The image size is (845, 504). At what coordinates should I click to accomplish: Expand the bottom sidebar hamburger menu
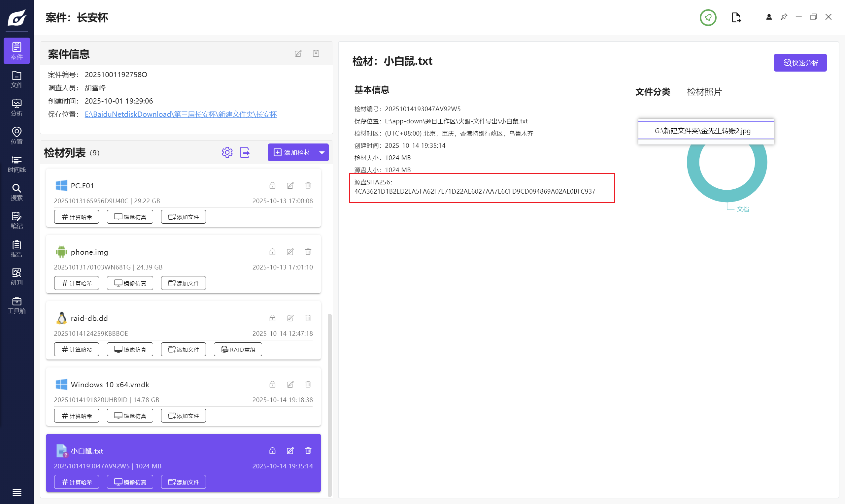(17, 492)
